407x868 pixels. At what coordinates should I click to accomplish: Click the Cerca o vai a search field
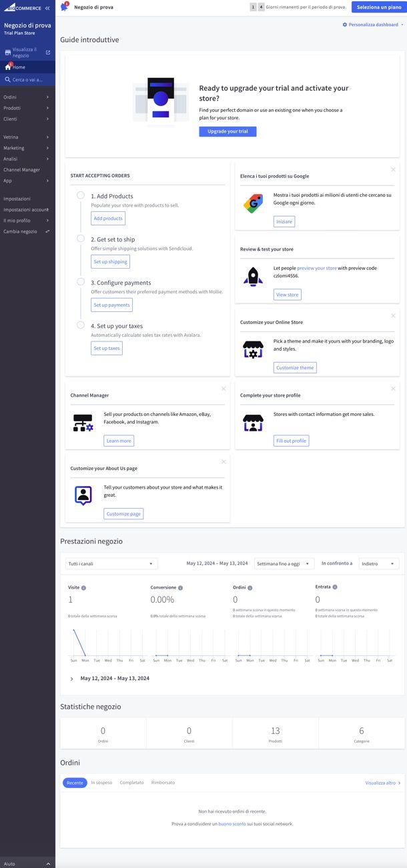[x=27, y=79]
